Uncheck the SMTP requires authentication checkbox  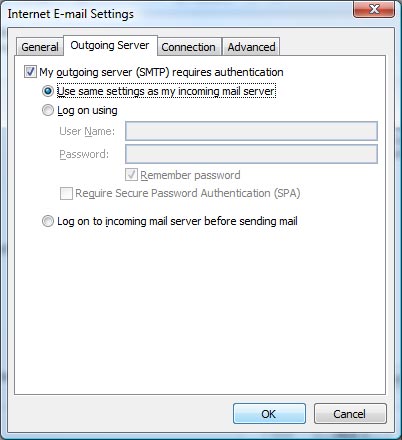pyautogui.click(x=30, y=72)
